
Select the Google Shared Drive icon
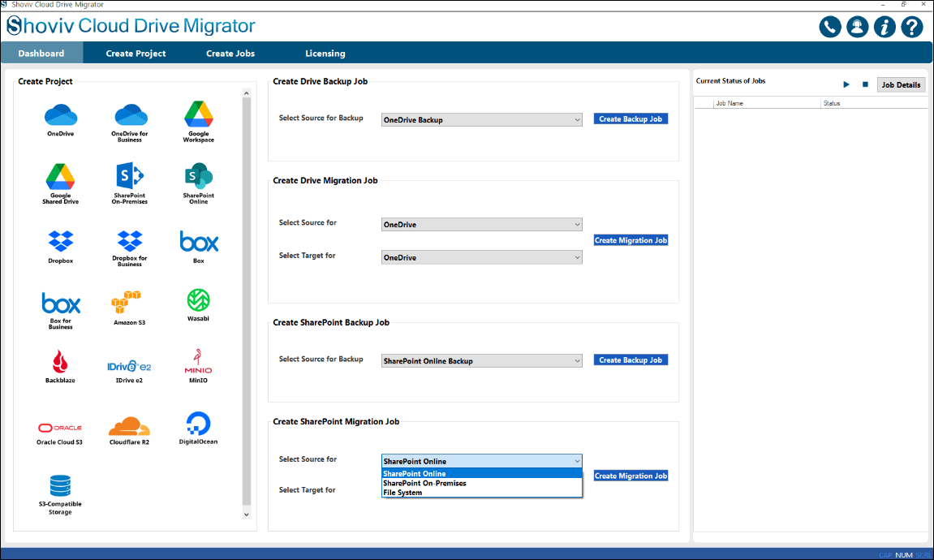(x=61, y=176)
